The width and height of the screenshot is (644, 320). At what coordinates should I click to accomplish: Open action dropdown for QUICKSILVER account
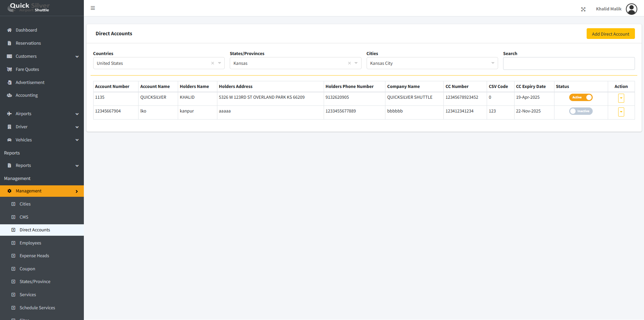pos(621,98)
